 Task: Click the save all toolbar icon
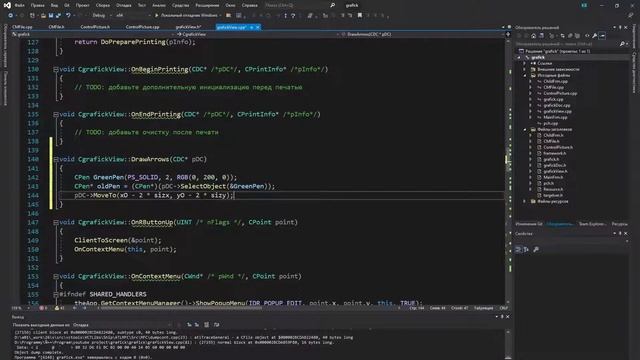(58, 16)
